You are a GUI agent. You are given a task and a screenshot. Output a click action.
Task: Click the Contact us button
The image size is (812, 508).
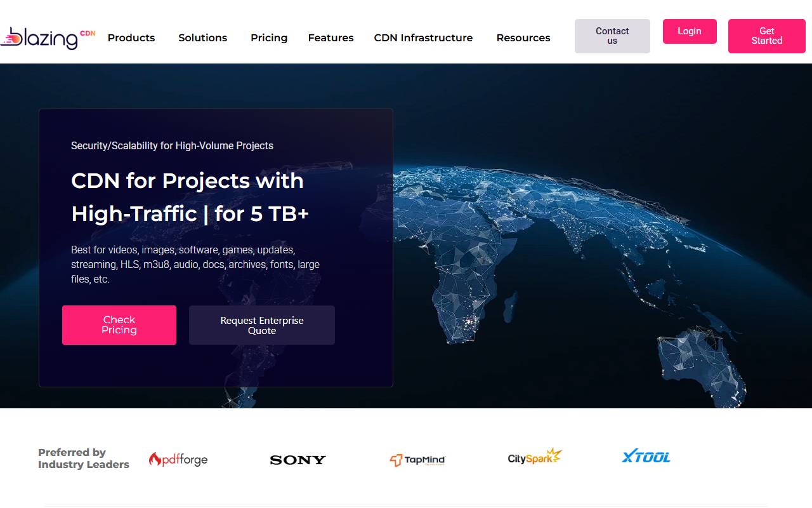click(x=612, y=36)
